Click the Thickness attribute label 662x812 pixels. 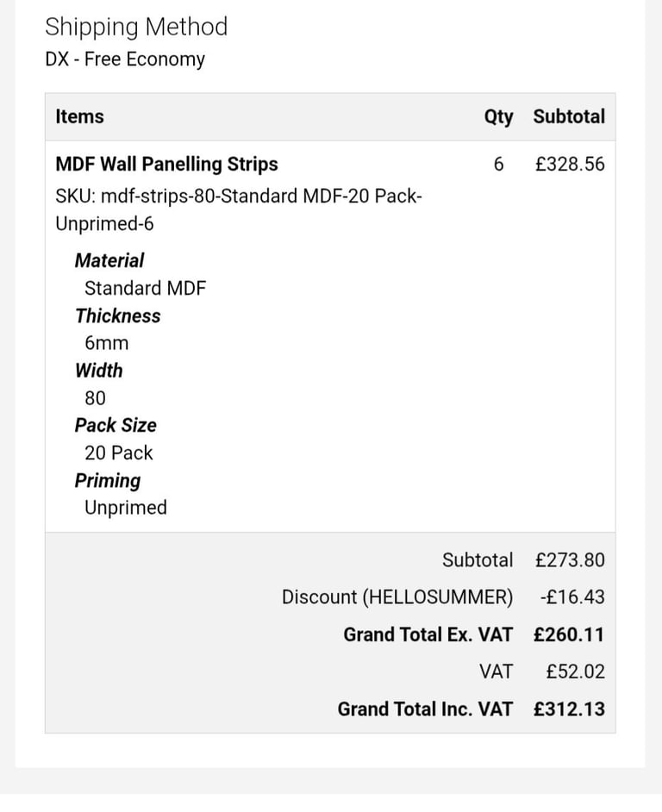pyautogui.click(x=117, y=315)
